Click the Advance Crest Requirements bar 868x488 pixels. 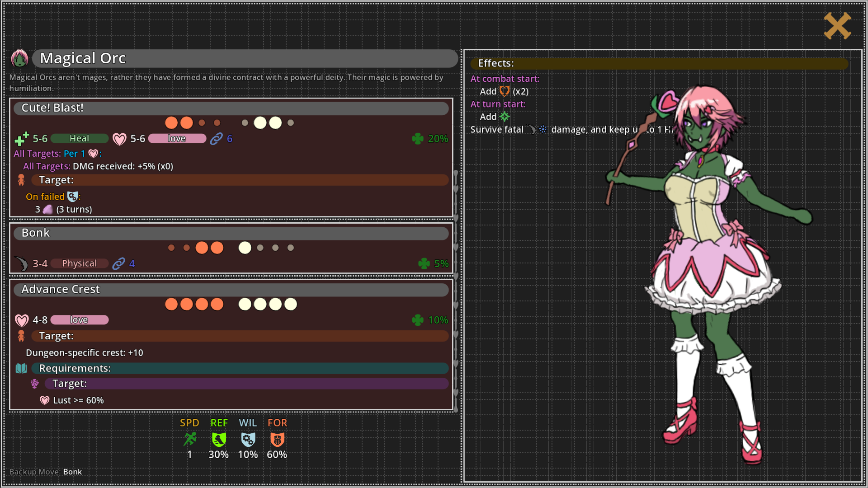click(240, 368)
